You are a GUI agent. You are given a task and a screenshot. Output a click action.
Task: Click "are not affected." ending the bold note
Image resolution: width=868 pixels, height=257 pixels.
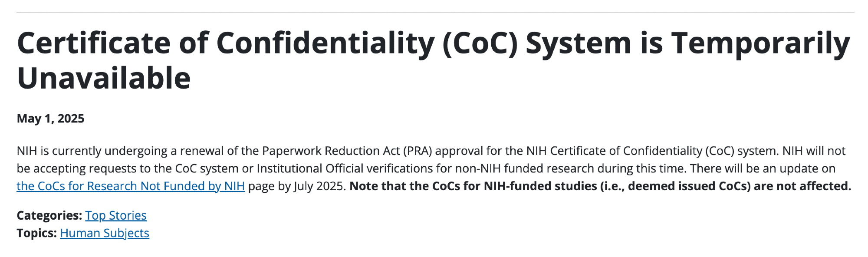point(802,186)
